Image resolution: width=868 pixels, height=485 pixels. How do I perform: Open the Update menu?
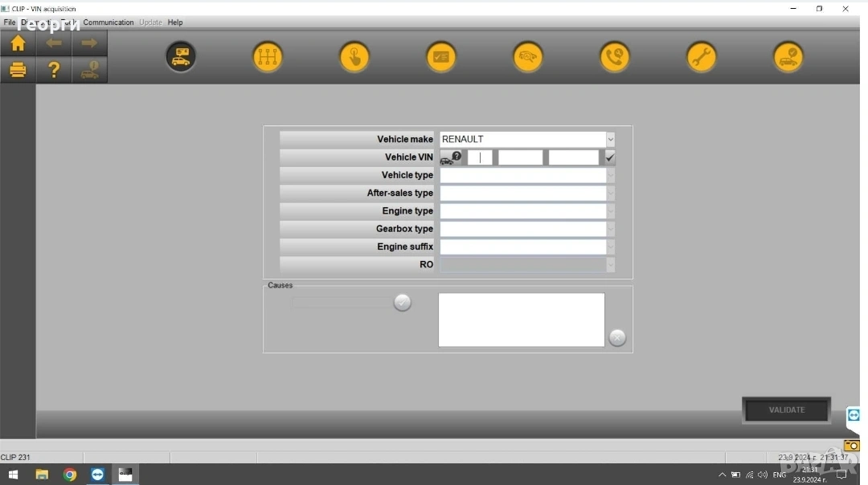pyautogui.click(x=150, y=22)
